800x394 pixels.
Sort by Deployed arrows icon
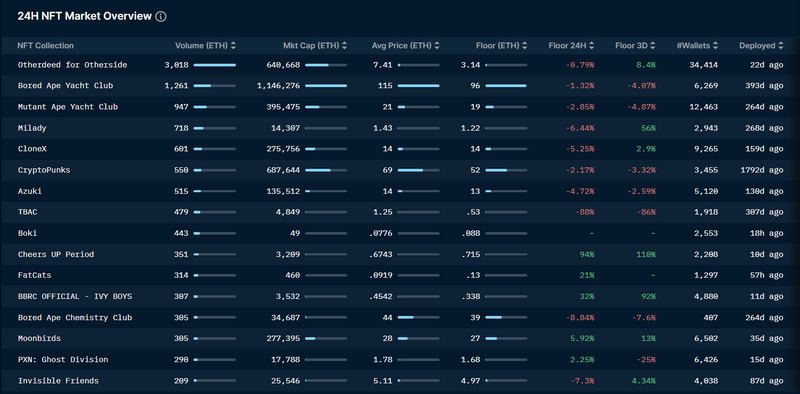click(x=780, y=45)
